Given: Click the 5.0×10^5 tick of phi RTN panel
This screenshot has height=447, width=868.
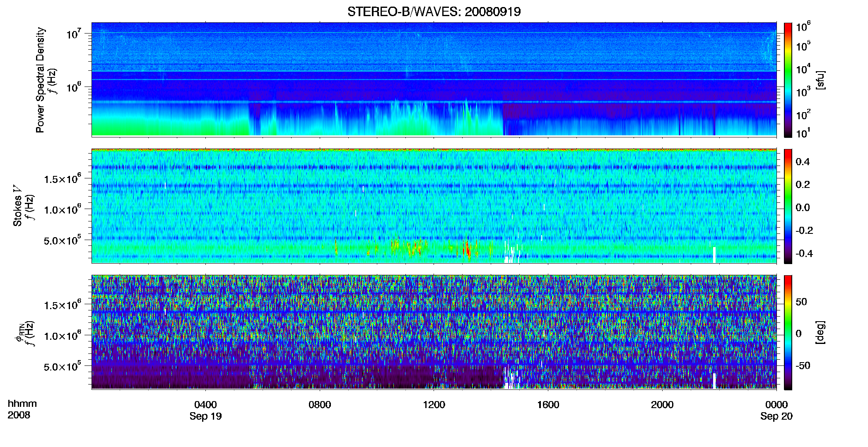Looking at the screenshot, I should [63, 366].
